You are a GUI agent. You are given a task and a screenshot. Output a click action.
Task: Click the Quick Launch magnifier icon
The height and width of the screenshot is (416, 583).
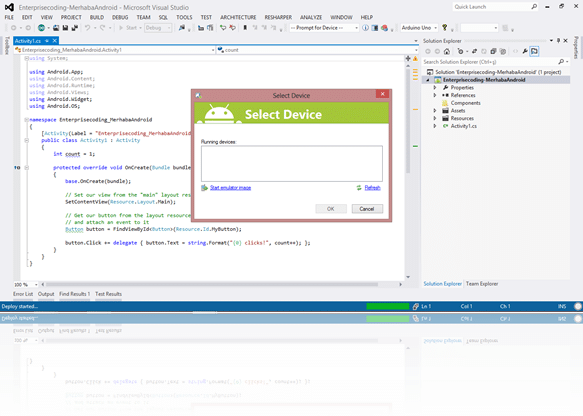534,7
